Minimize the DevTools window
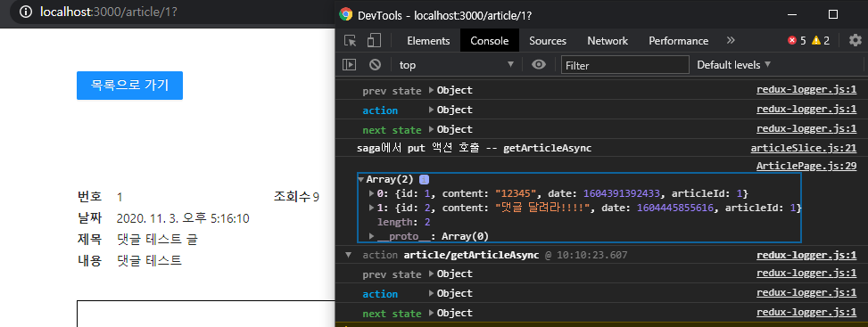The image size is (868, 327). pyautogui.click(x=793, y=15)
